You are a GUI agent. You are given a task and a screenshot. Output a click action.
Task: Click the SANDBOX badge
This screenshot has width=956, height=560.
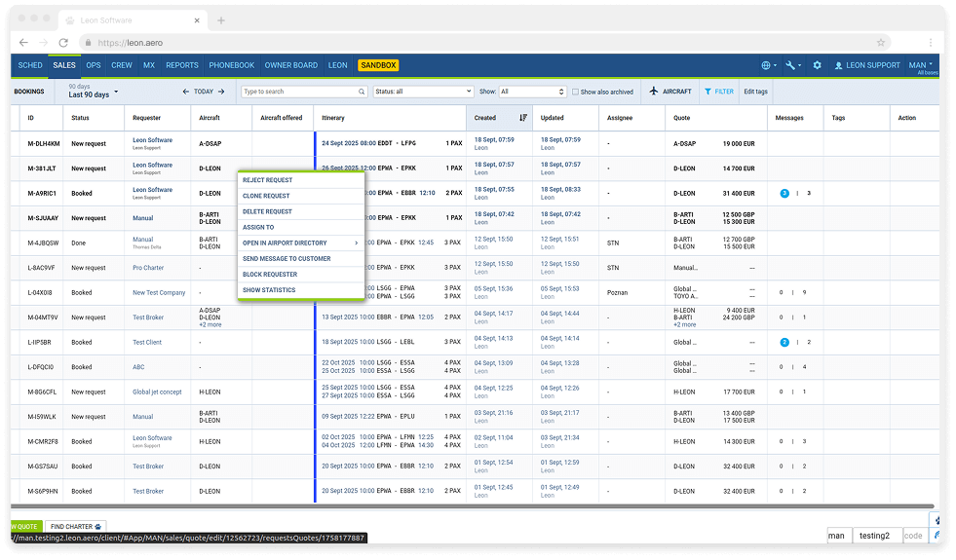[378, 65]
